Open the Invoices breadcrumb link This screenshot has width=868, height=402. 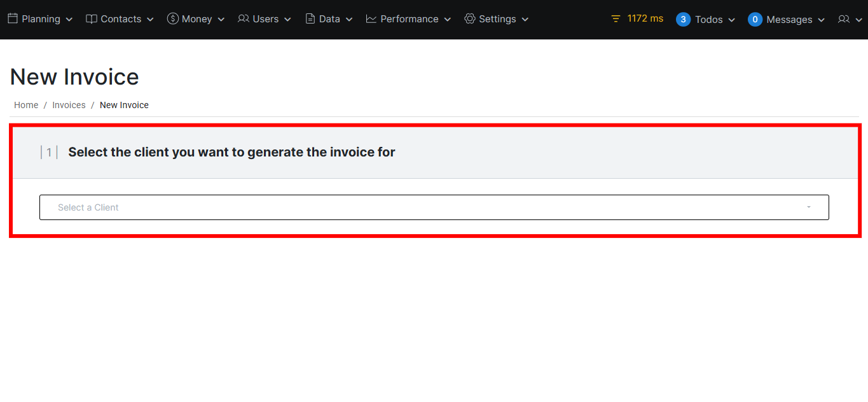[69, 105]
